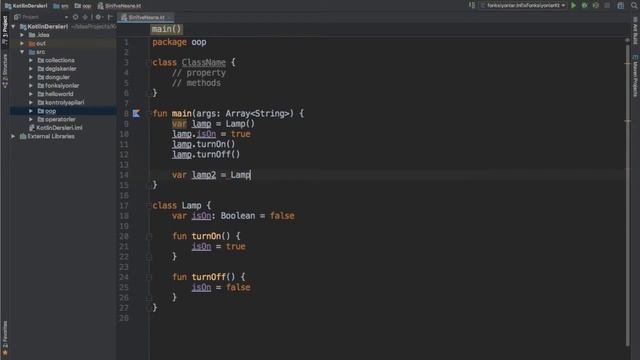This screenshot has height=360, width=640.
Task: Expand the helloworld package
Action: click(31, 94)
